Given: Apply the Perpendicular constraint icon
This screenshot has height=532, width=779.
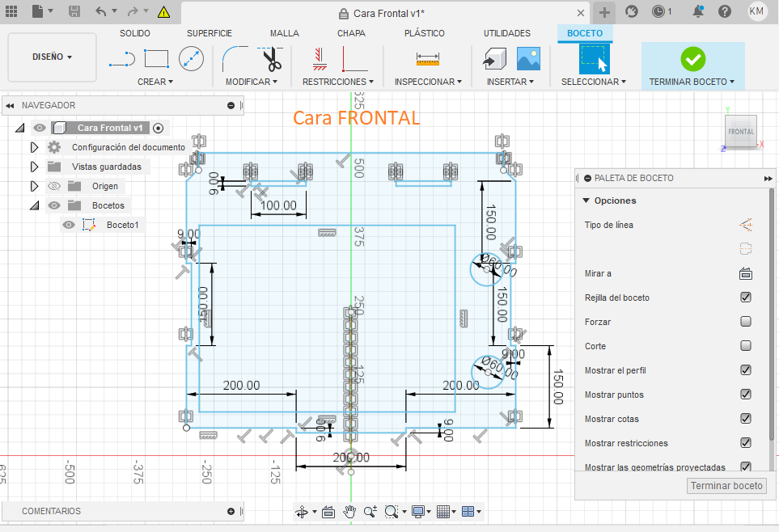Looking at the screenshot, I should coord(355,59).
